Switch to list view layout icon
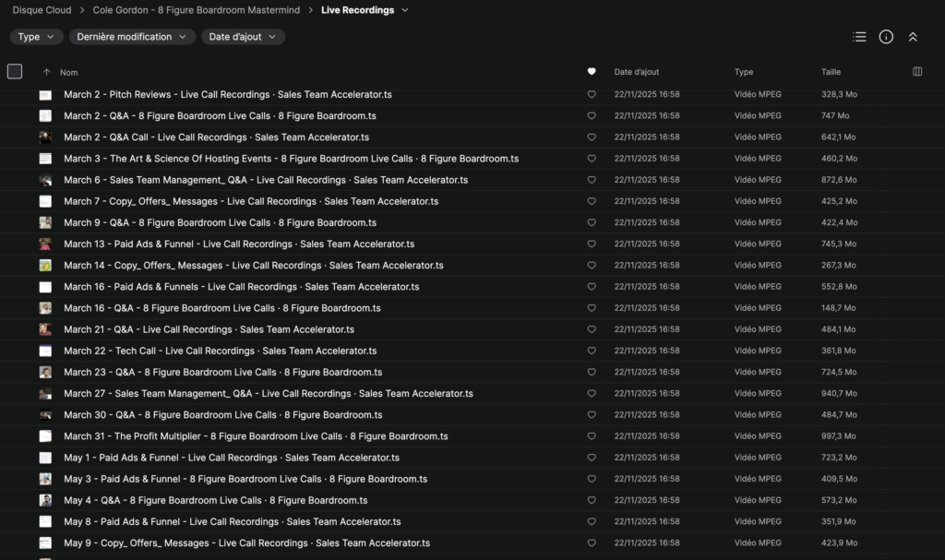Image resolution: width=945 pixels, height=560 pixels. pyautogui.click(x=859, y=37)
